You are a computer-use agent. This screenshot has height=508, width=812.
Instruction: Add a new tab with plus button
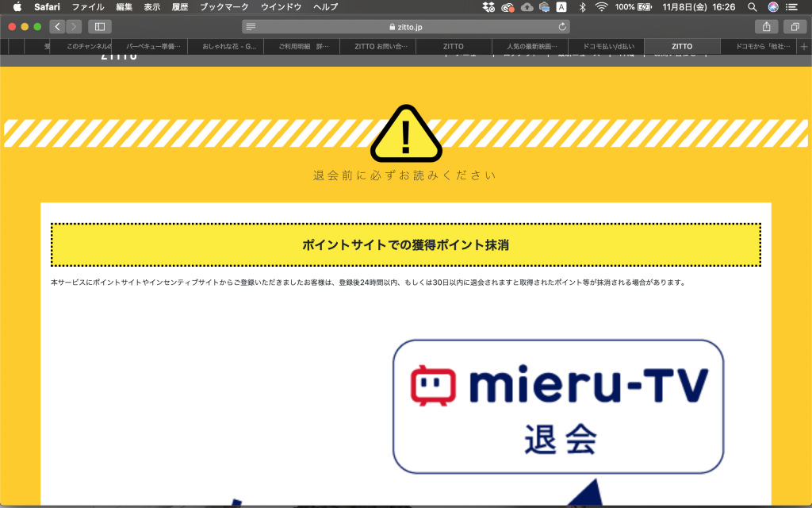click(x=804, y=47)
